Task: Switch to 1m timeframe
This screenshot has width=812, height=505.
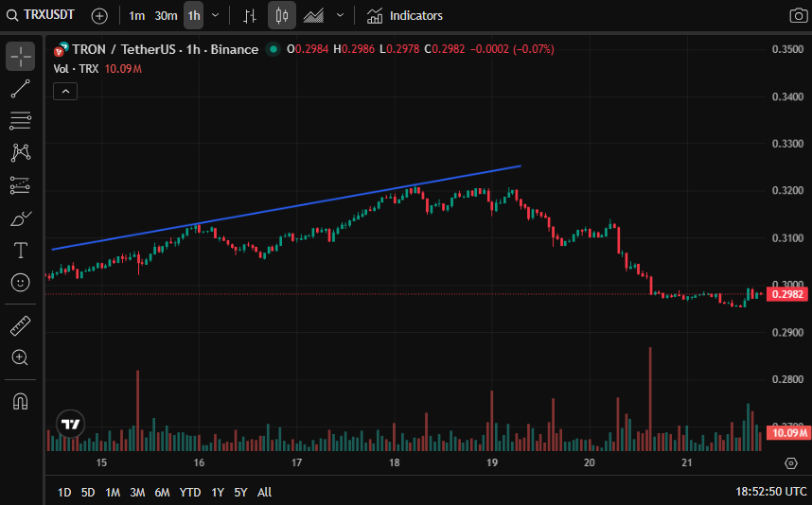Action: tap(136, 16)
